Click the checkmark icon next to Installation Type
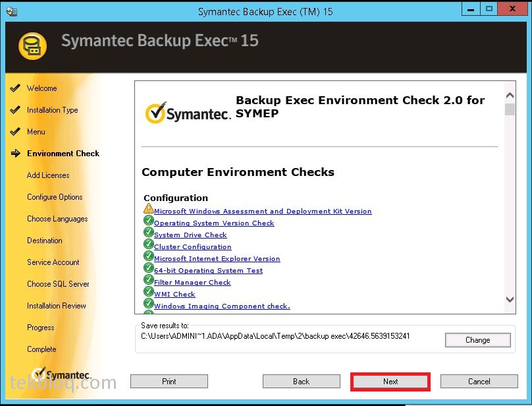This screenshot has width=532, height=406. click(x=15, y=110)
